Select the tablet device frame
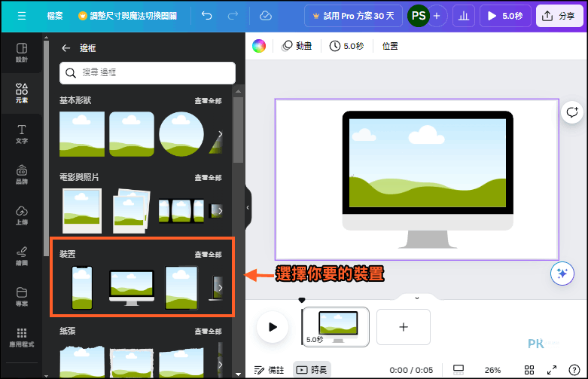 click(x=181, y=288)
